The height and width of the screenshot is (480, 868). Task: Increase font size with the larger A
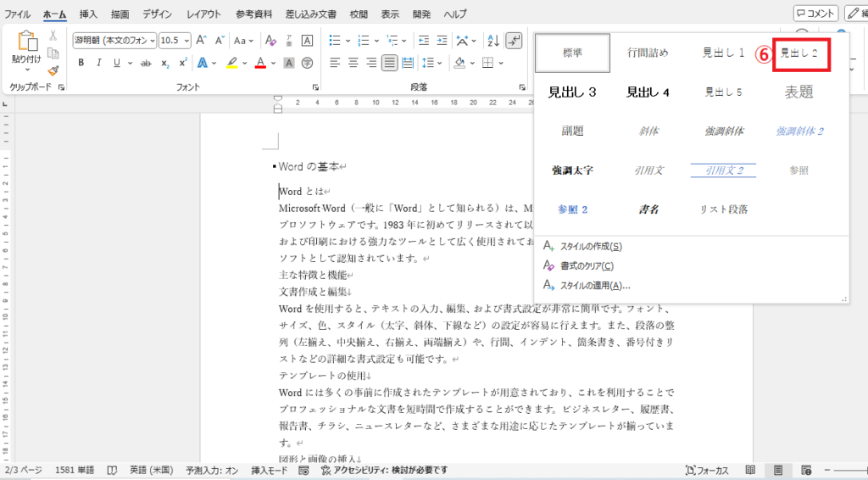point(202,41)
